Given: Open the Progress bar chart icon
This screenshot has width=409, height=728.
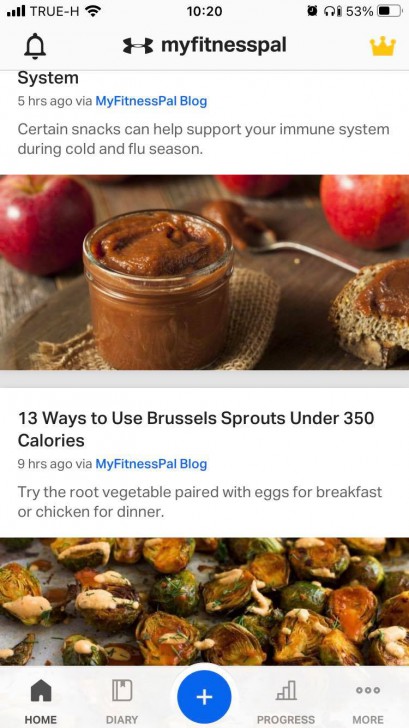Looking at the screenshot, I should coord(286,690).
